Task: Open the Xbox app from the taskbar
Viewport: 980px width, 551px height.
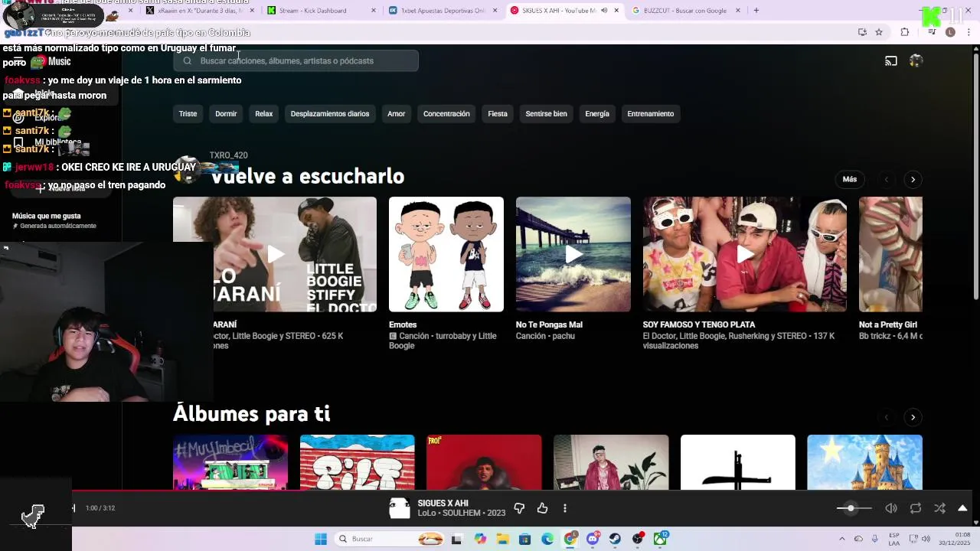Action: [x=660, y=539]
